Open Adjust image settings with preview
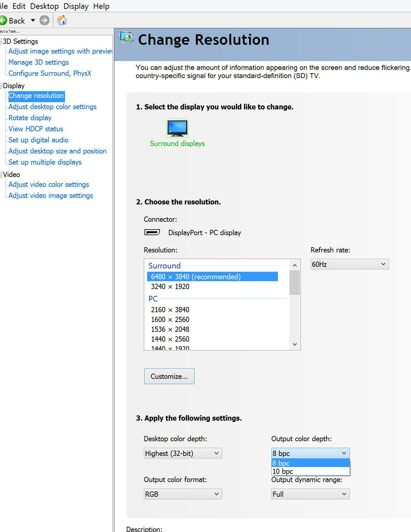Viewport: 411px width, 532px height. tap(60, 51)
